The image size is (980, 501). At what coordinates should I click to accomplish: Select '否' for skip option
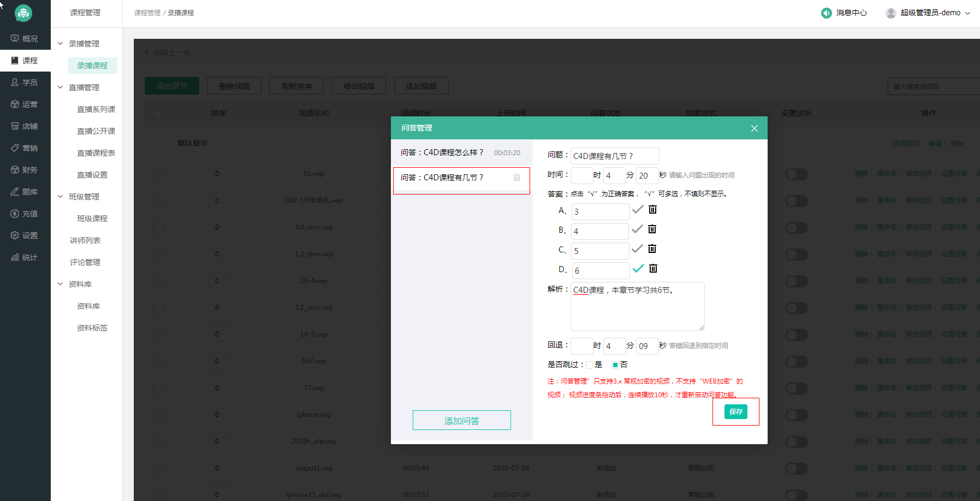pos(615,365)
